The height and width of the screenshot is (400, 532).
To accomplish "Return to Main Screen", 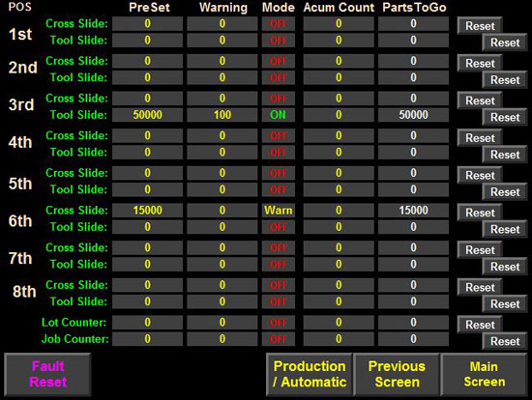I will (x=485, y=375).
